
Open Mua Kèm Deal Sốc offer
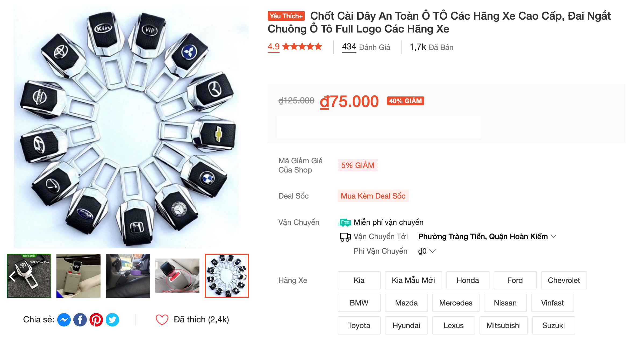373,196
